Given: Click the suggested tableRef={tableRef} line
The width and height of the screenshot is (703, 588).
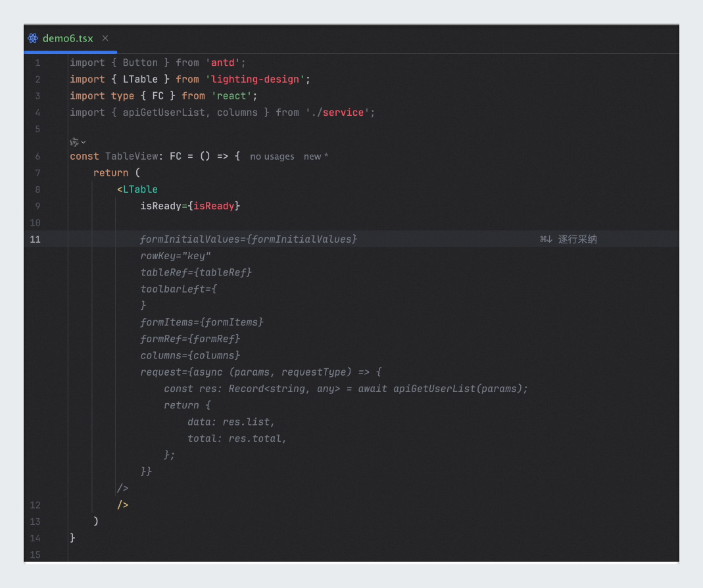Looking at the screenshot, I should (196, 273).
